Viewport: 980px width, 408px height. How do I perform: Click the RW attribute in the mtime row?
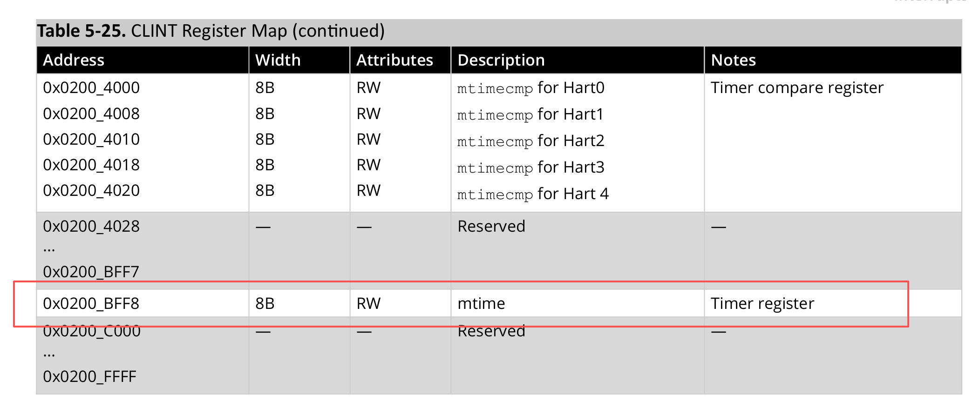coord(368,304)
